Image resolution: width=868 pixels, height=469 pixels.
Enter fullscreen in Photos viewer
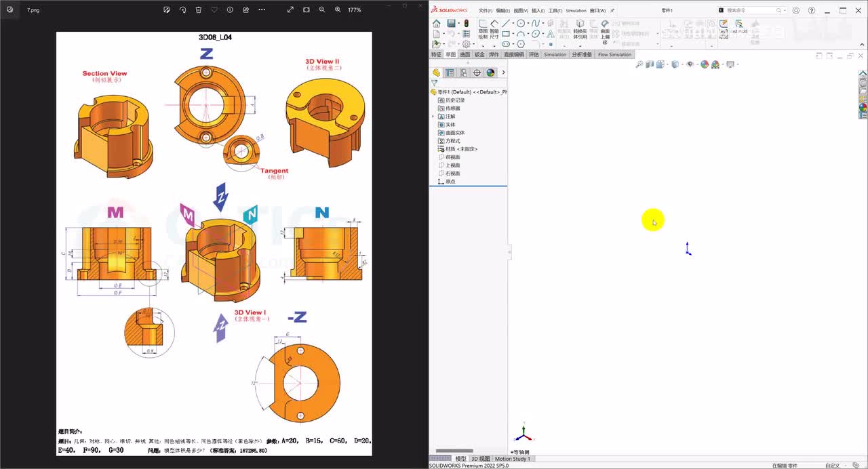(x=290, y=10)
